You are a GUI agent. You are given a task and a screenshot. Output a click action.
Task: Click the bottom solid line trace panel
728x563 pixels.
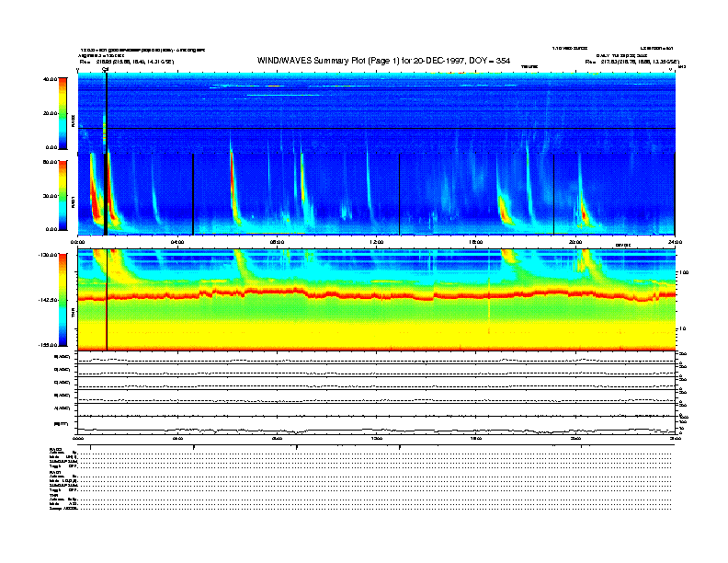[376, 425]
